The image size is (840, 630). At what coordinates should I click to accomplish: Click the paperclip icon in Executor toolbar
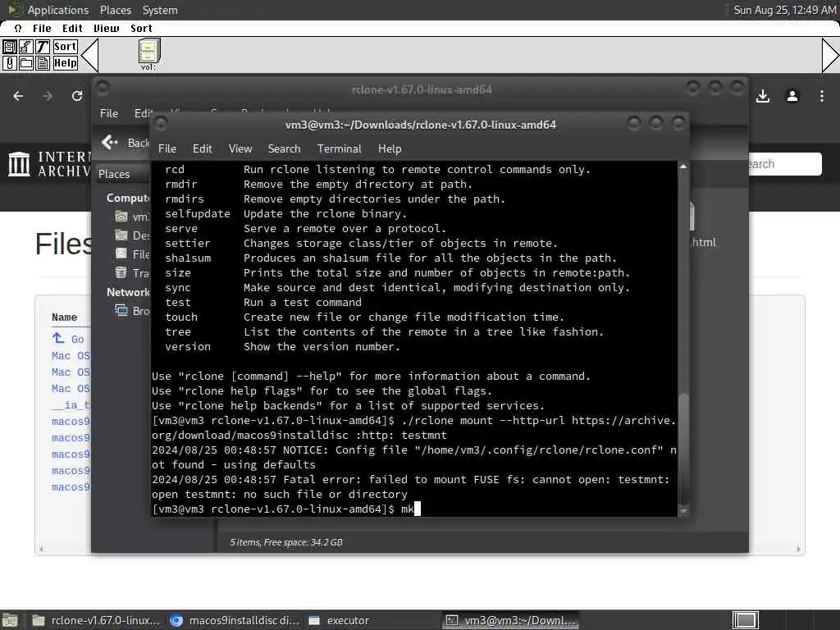(9, 63)
